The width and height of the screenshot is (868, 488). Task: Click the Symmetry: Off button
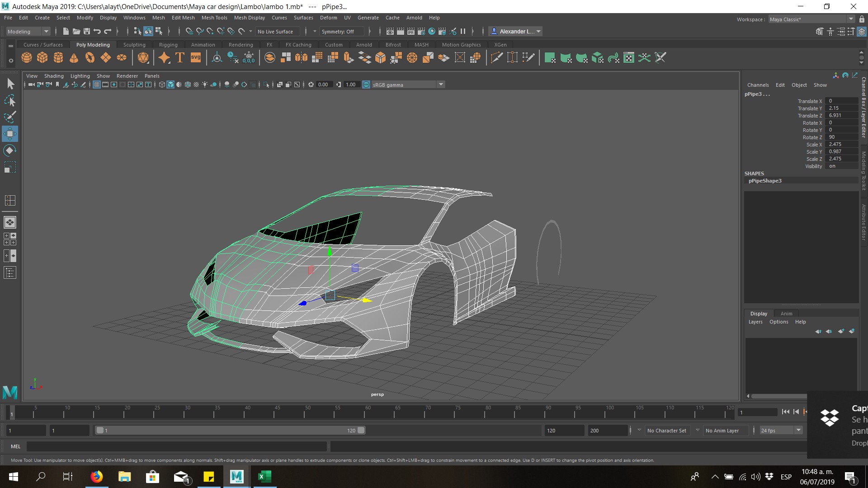click(338, 32)
